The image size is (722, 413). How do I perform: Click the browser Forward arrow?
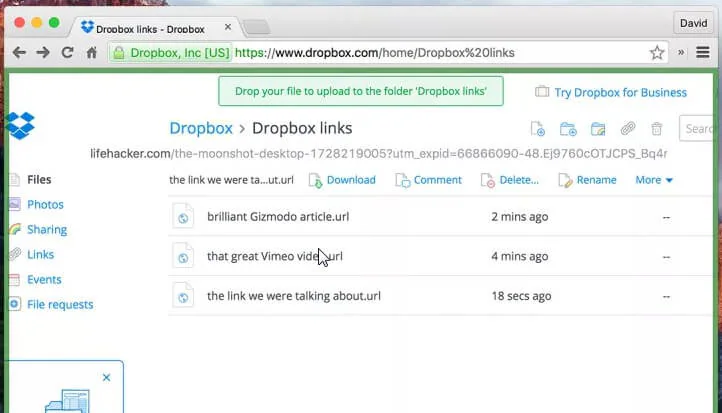coord(43,52)
